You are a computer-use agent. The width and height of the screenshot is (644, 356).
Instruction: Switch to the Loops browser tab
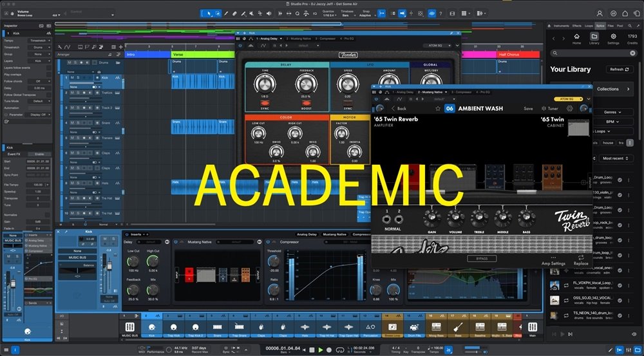click(589, 25)
